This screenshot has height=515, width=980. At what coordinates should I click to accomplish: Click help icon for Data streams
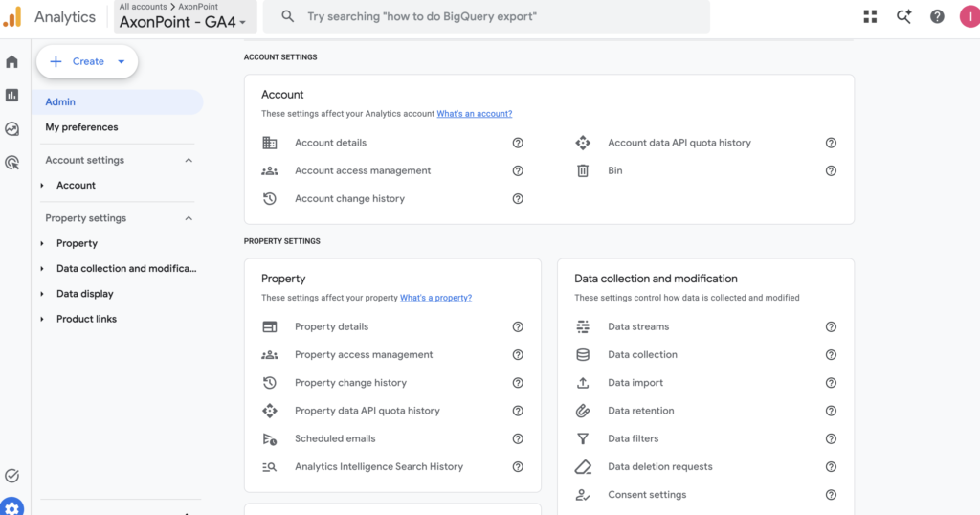(x=831, y=326)
